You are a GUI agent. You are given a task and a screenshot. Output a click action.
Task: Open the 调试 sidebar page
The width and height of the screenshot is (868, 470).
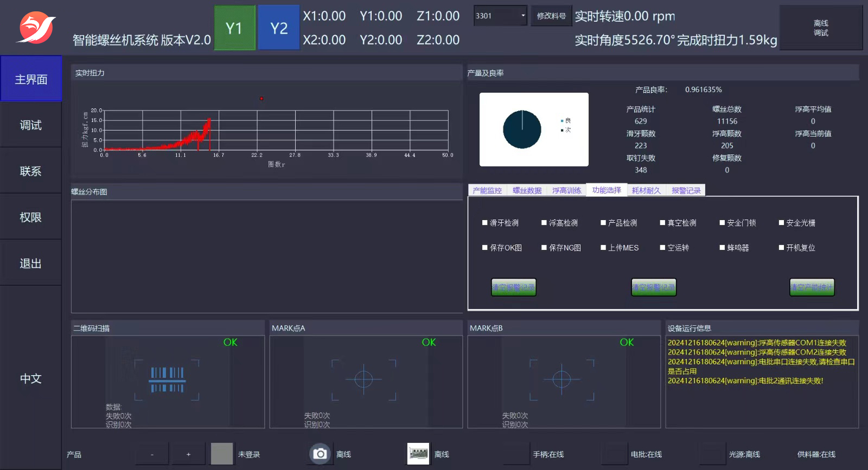point(31,125)
